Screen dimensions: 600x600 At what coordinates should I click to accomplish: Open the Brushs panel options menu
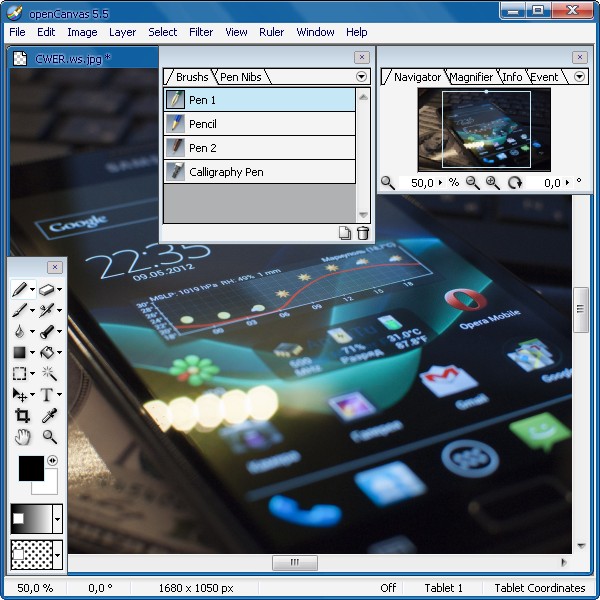click(361, 77)
